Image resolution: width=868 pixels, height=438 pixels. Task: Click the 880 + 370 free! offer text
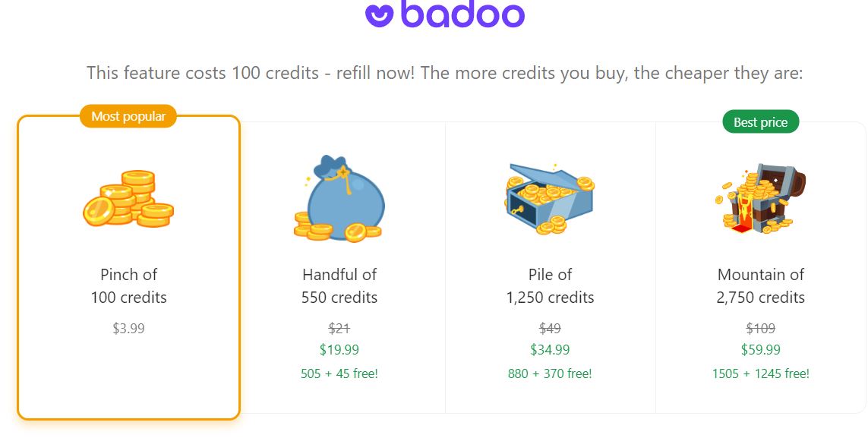click(550, 373)
